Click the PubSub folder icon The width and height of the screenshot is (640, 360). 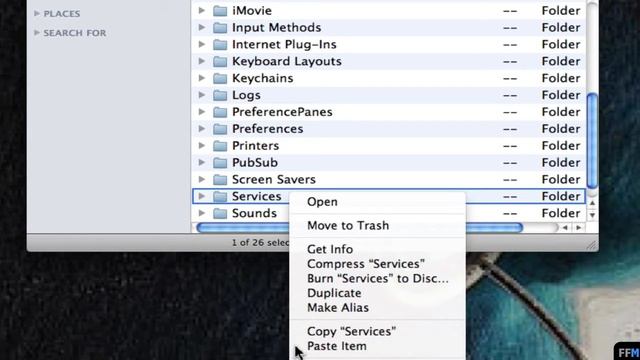pos(220,163)
